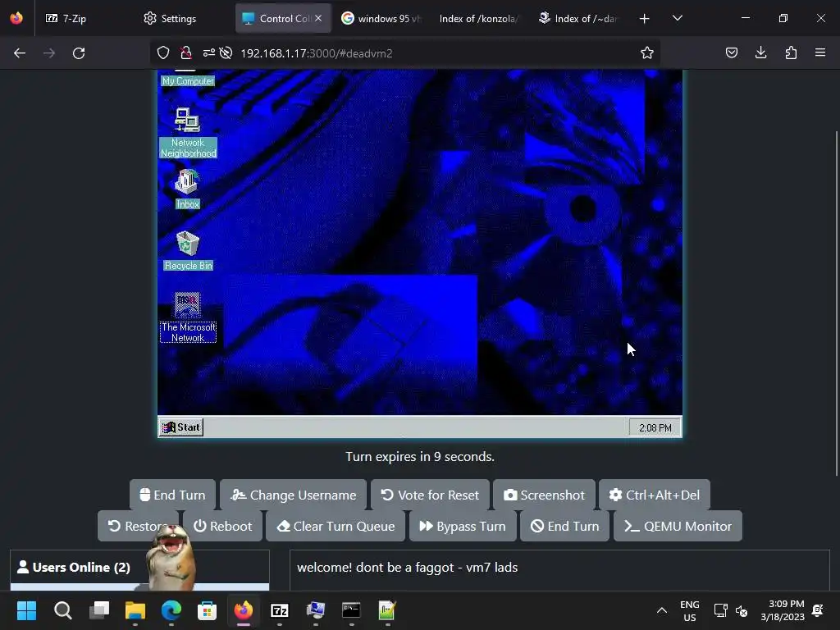
Task: Open the terminal icon on the taskbar
Action: tap(351, 610)
